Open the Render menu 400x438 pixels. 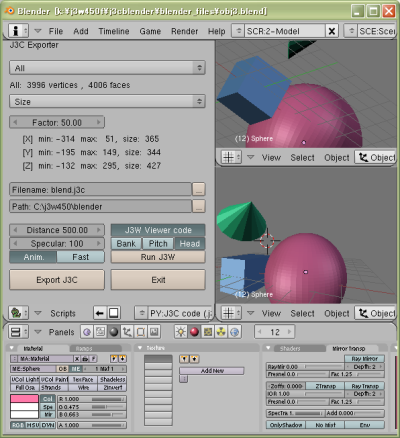coord(184,31)
